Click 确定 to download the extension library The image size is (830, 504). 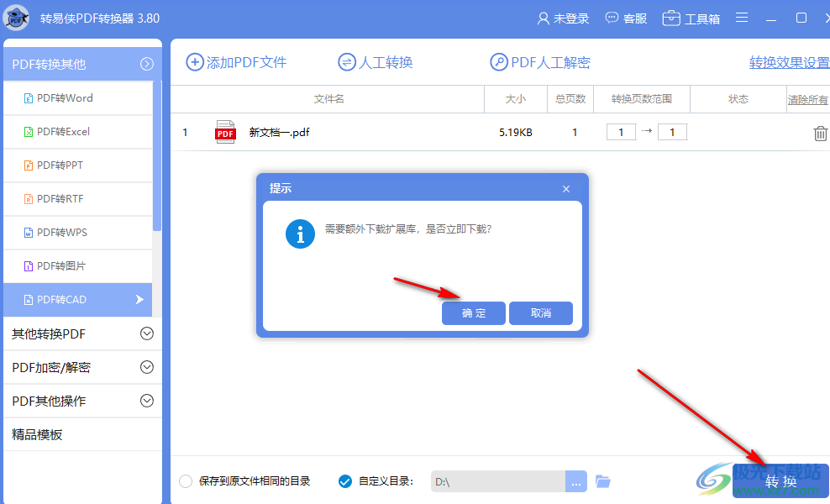tap(474, 313)
